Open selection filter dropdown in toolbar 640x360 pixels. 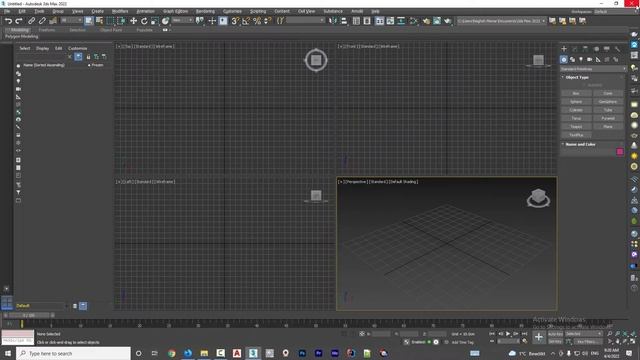tap(72, 20)
